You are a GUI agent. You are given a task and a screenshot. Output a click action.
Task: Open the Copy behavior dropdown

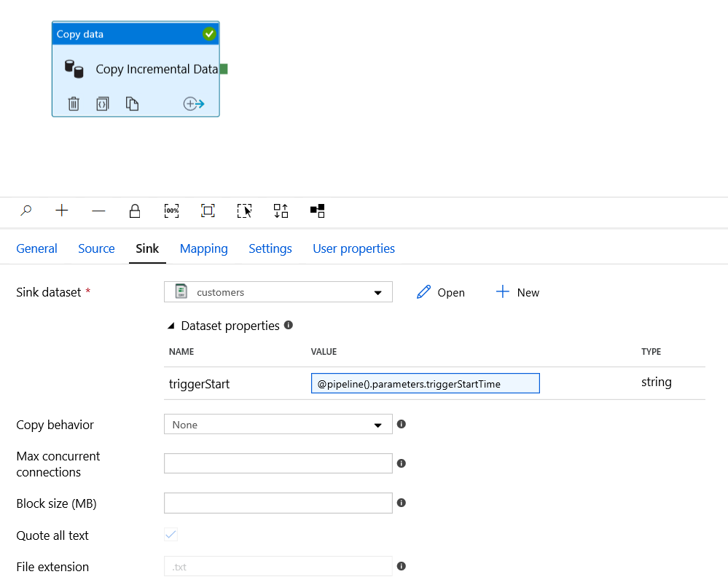pyautogui.click(x=378, y=424)
